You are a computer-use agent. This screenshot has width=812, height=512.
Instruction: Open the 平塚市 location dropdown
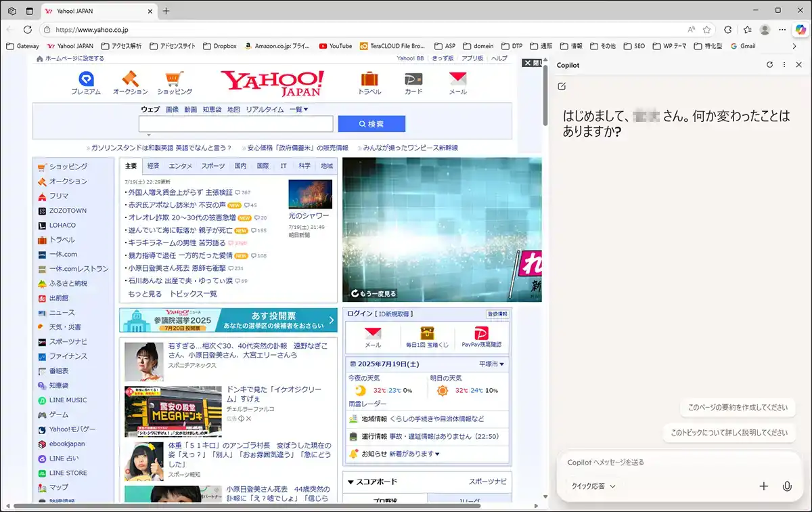[492, 364]
